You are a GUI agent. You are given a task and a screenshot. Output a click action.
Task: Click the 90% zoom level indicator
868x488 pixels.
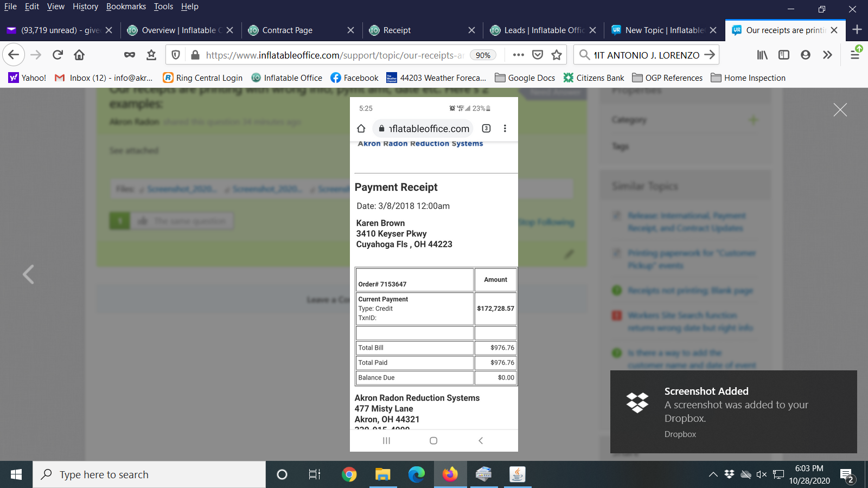[483, 55]
